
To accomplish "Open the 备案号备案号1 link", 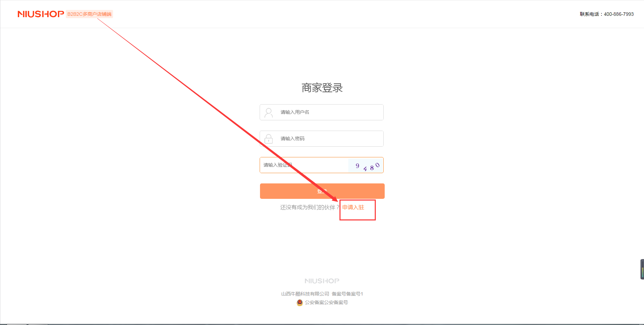I will (x=347, y=294).
